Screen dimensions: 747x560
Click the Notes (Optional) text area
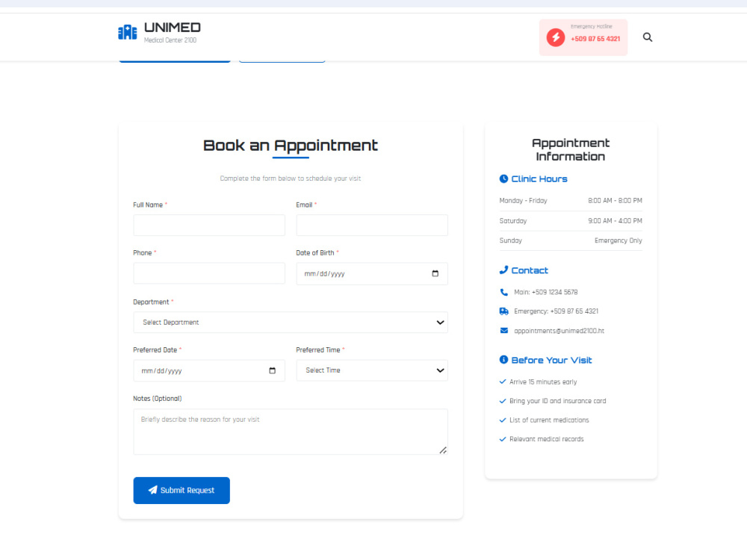point(291,432)
